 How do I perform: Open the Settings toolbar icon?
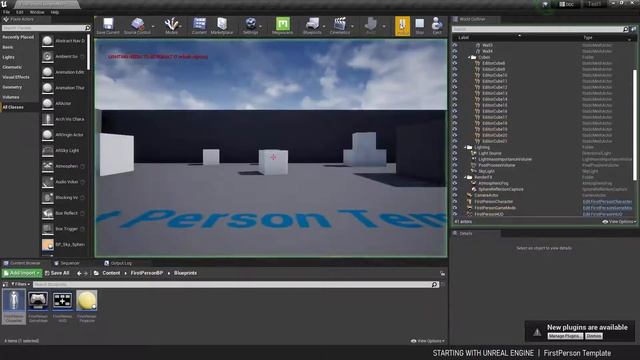pyautogui.click(x=251, y=24)
